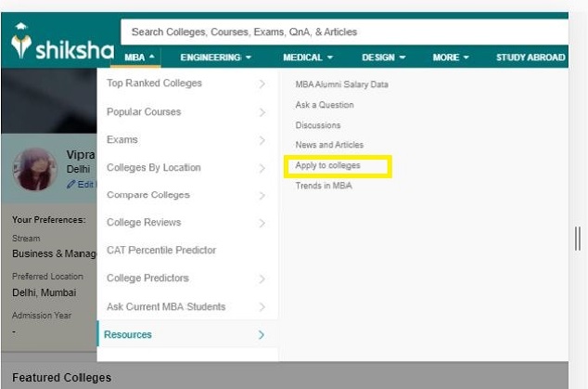Viewport: 588px width, 389px height.
Task: Expand chevron next to Colleges By Location
Action: click(262, 169)
